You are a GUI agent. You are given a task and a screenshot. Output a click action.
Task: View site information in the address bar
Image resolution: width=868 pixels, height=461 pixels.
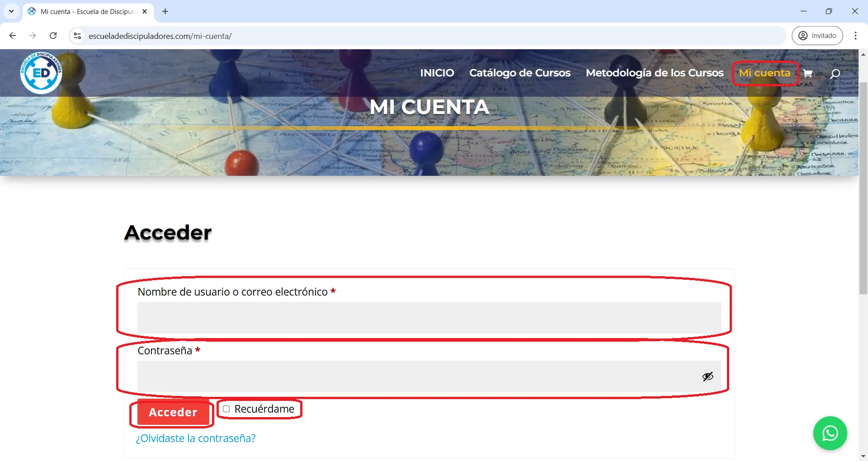77,36
